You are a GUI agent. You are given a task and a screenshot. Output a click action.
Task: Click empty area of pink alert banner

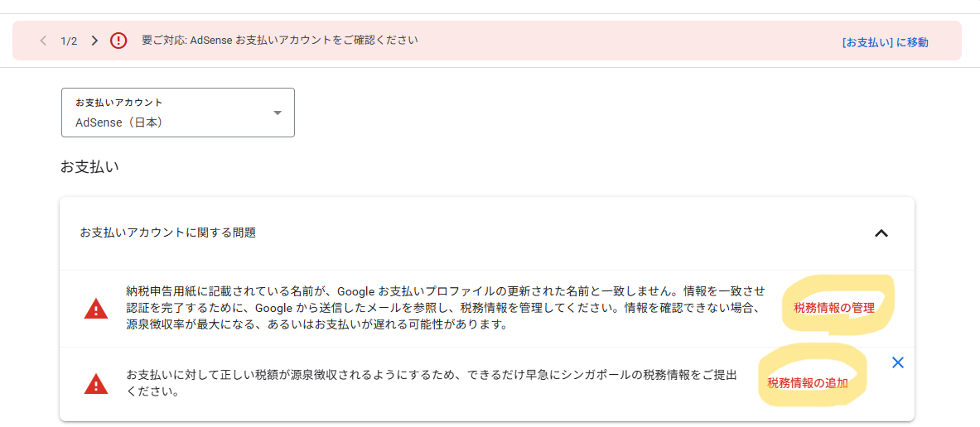[625, 41]
